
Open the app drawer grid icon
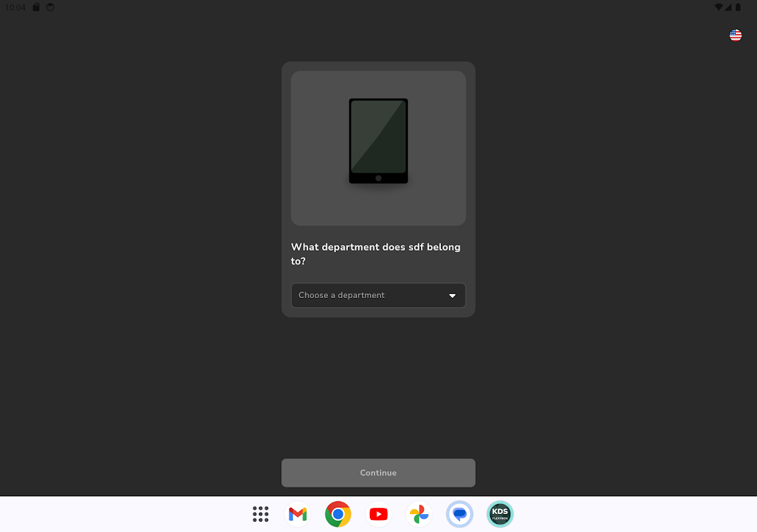[x=260, y=514]
